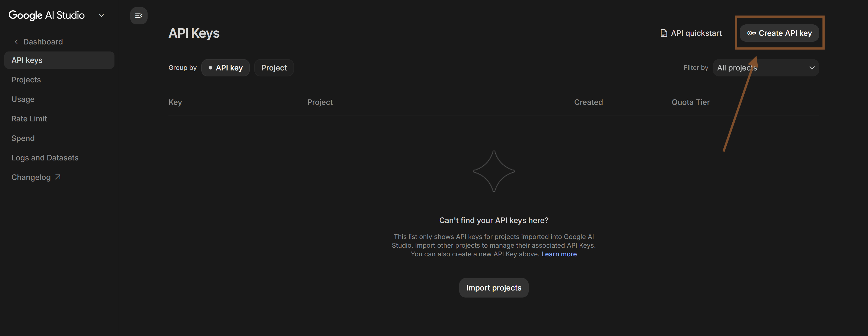Open the All projects filter dropdown
868x336 pixels.
(x=765, y=68)
